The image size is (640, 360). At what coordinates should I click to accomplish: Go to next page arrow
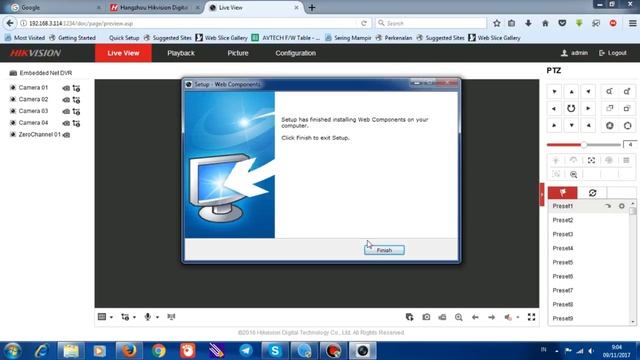coord(491,317)
